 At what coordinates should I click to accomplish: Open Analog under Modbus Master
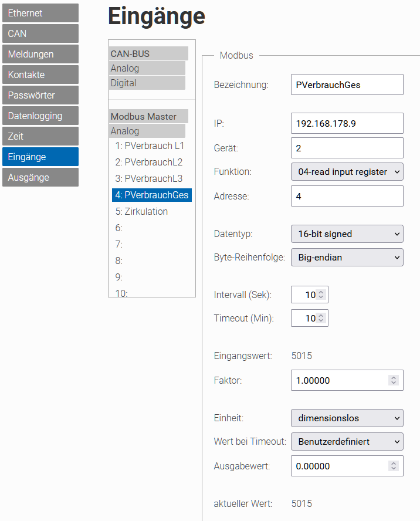[147, 131]
